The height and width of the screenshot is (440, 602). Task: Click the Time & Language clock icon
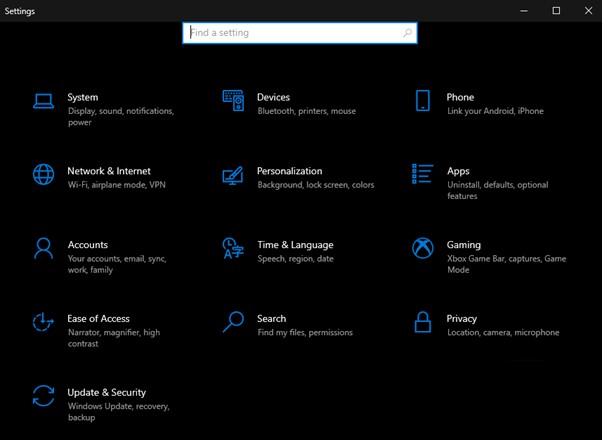coord(233,248)
